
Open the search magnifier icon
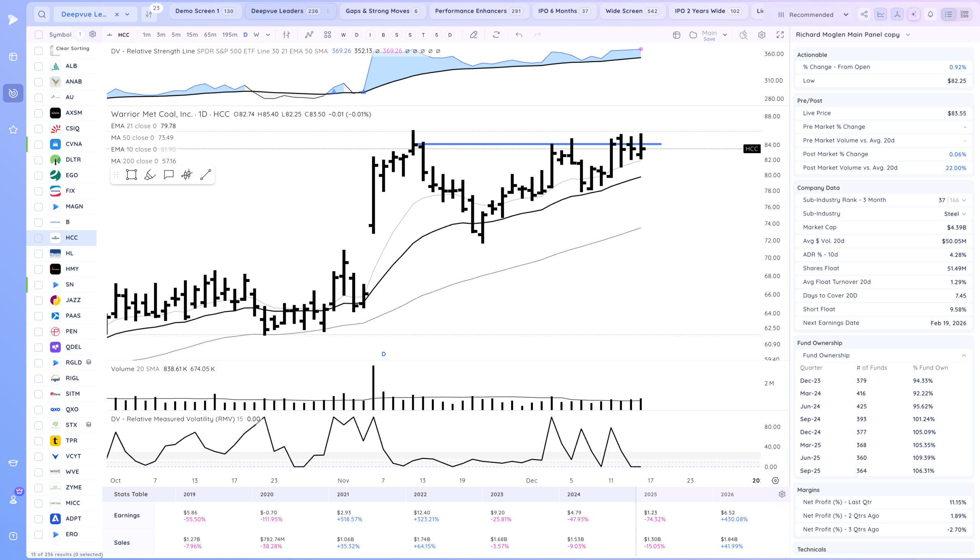(x=42, y=15)
